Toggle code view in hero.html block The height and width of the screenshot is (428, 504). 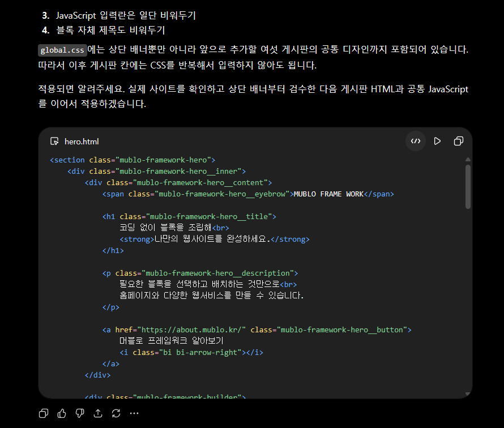click(x=416, y=141)
